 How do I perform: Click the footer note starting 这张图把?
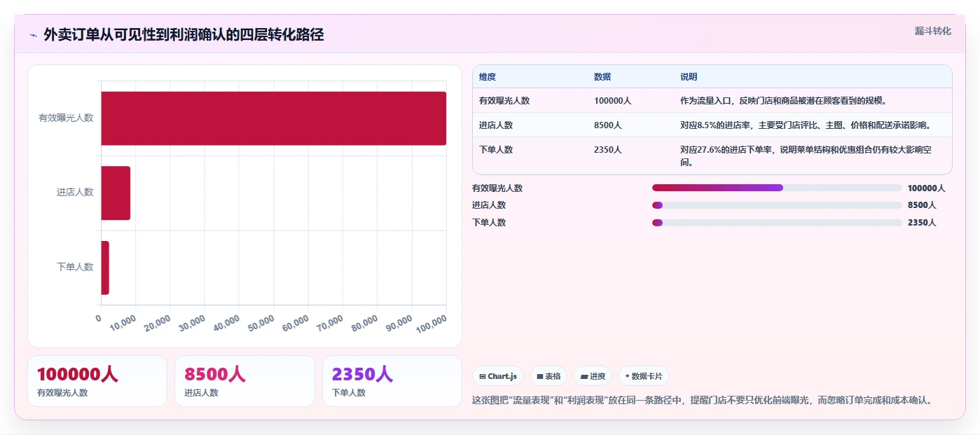point(703,401)
